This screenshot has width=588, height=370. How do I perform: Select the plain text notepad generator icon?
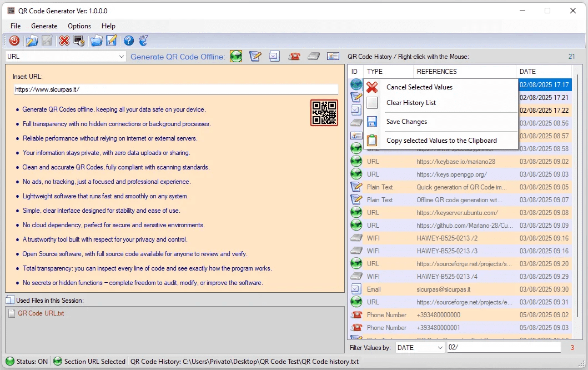(255, 56)
